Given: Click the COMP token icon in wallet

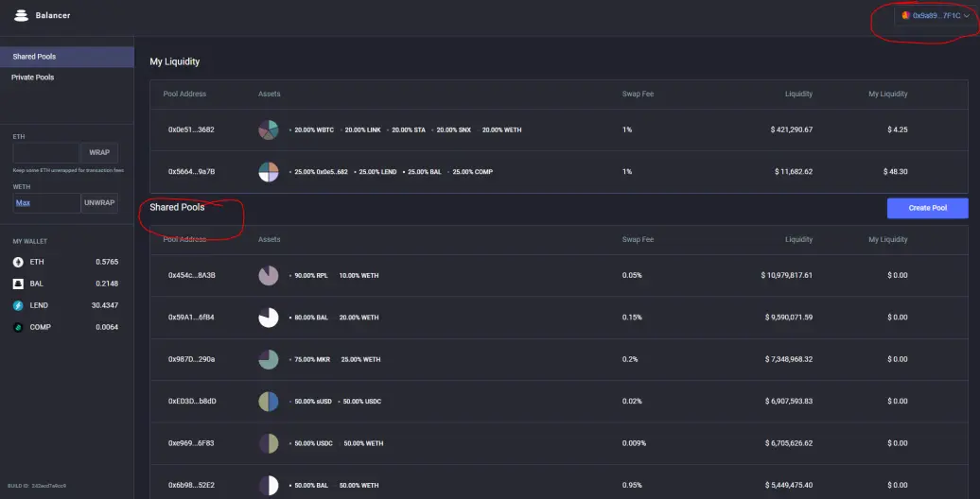Looking at the screenshot, I should [x=18, y=327].
